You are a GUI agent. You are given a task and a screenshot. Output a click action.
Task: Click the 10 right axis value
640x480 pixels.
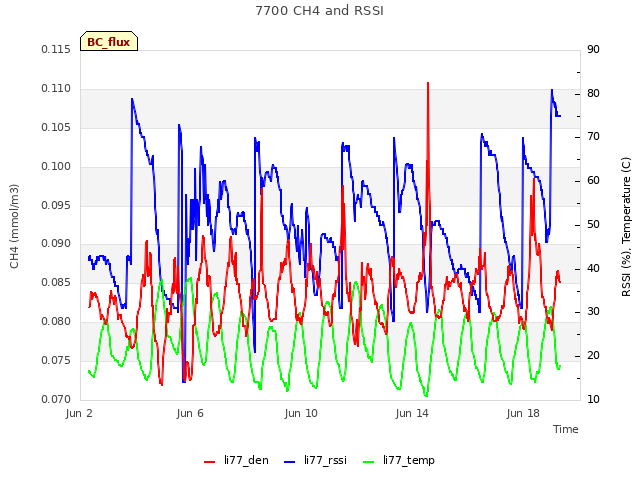tap(593, 399)
